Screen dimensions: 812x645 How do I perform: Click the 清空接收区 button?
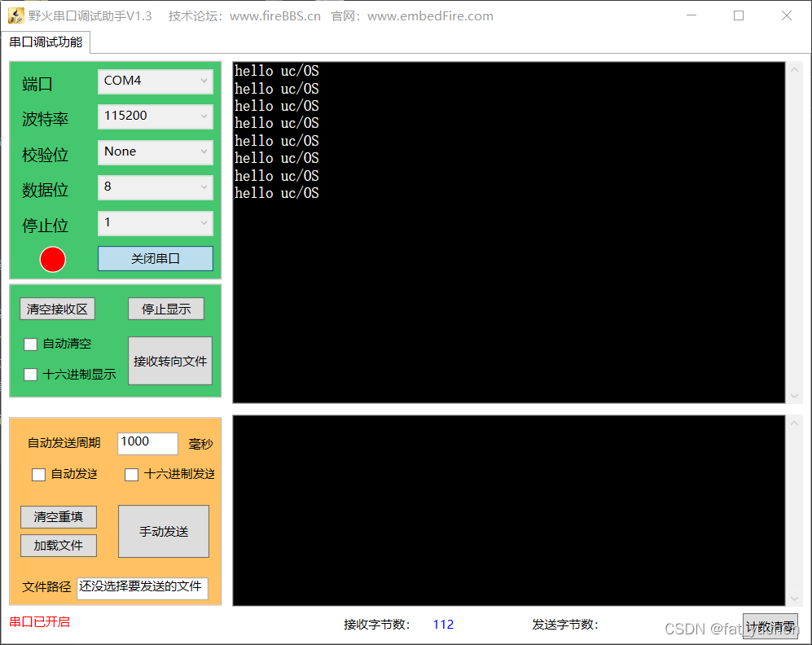point(58,309)
